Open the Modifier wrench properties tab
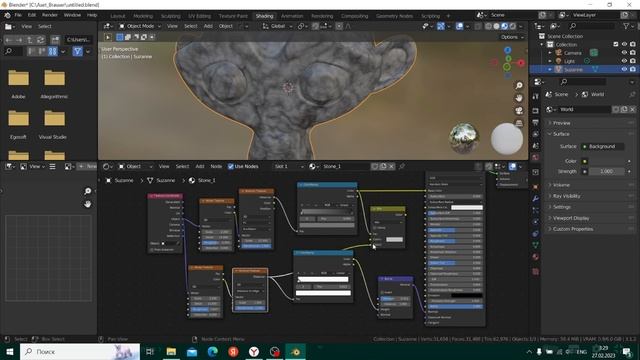 click(536, 199)
